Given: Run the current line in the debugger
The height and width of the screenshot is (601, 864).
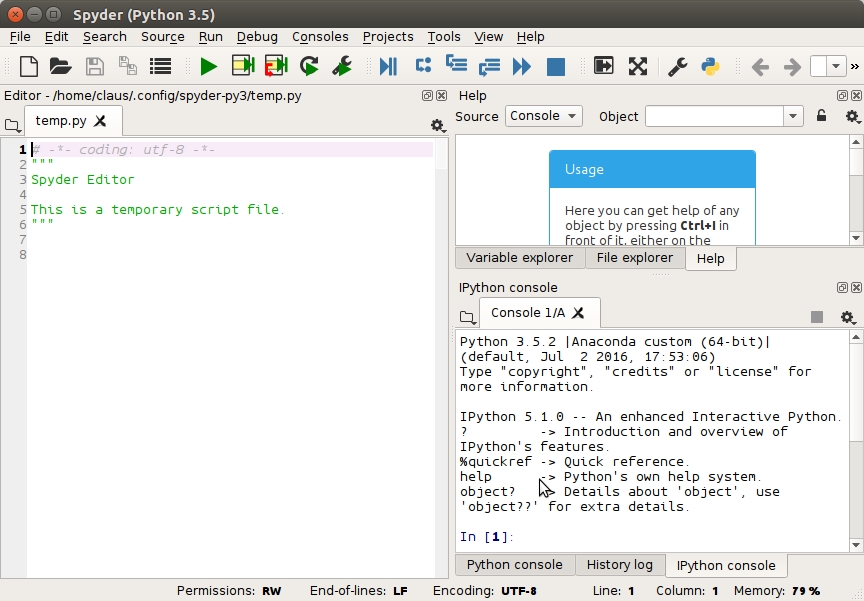Looking at the screenshot, I should (x=423, y=66).
